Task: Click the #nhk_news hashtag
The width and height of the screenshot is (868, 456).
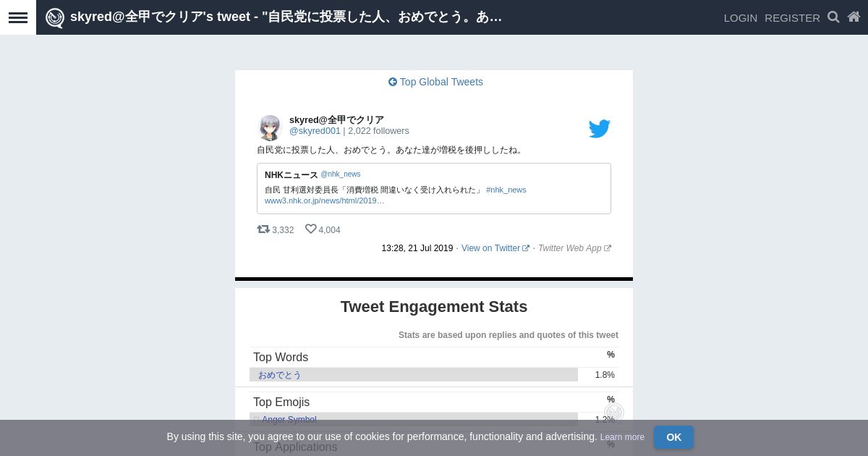Action: pyautogui.click(x=506, y=190)
